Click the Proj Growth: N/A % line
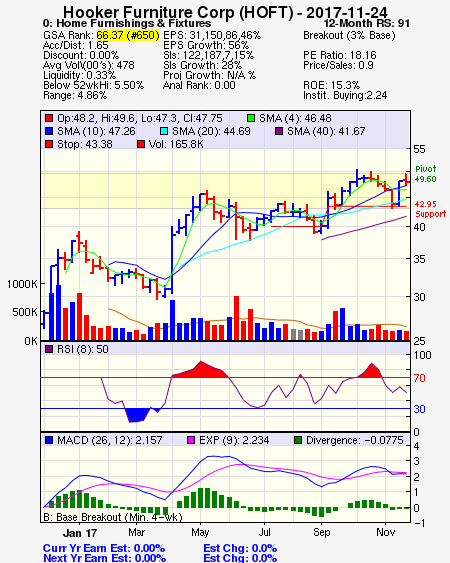Image resolution: width=450 pixels, height=563 pixels. coord(209,75)
